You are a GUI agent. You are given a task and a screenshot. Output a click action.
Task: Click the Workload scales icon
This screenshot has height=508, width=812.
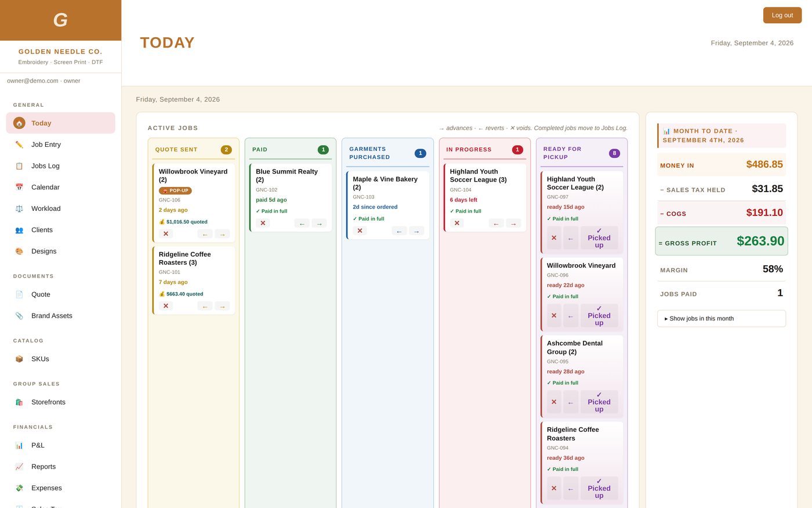(x=19, y=208)
